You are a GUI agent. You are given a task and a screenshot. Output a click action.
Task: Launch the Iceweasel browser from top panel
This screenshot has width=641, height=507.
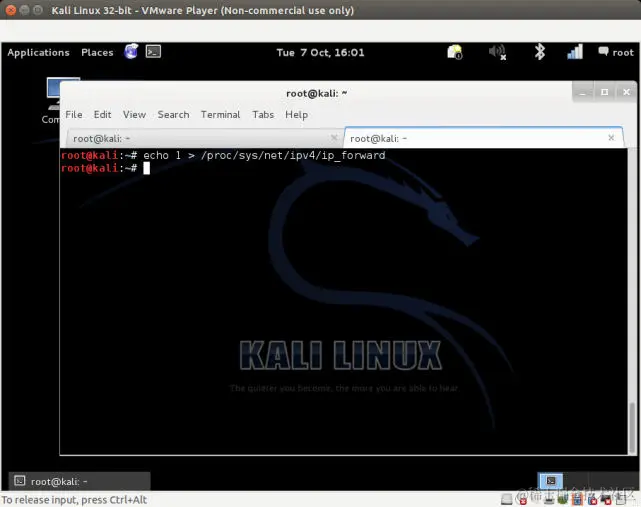click(131, 52)
